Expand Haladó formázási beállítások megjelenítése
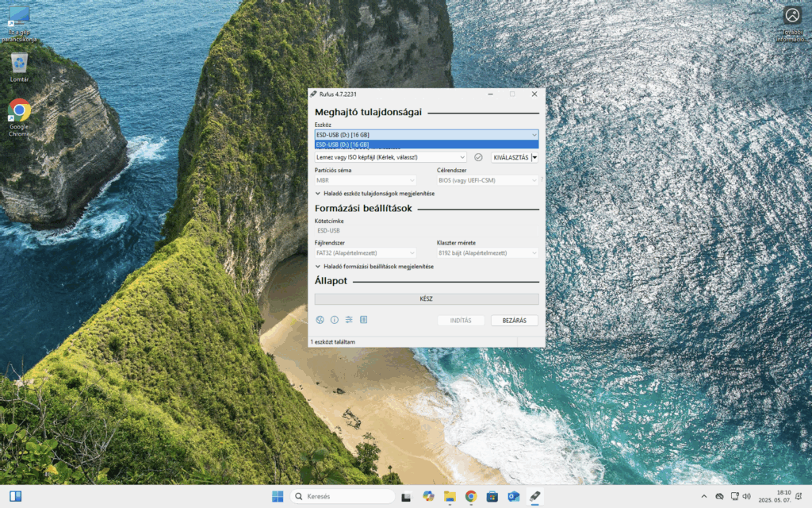Viewport: 812px width, 508px height. coord(374,267)
